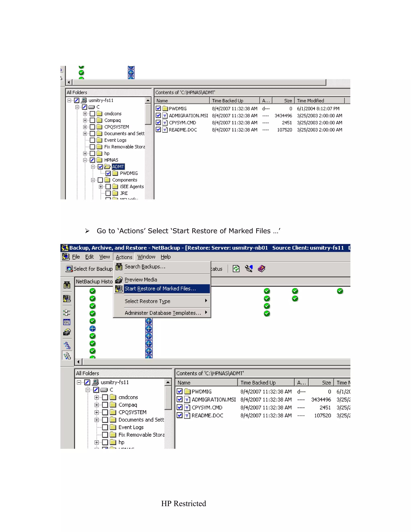Upper screenshot: click the PWDMIG folder icon in contents list
411x532 pixels.
click(x=165, y=108)
